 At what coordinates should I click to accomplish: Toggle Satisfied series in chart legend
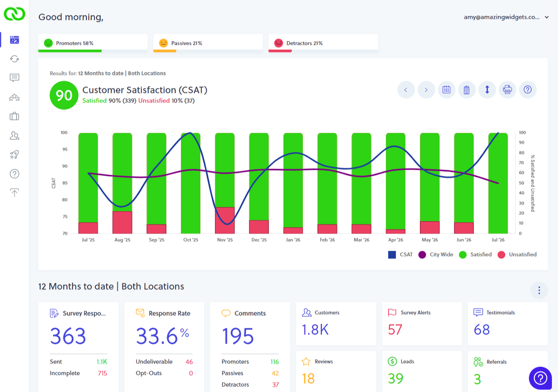coord(475,255)
